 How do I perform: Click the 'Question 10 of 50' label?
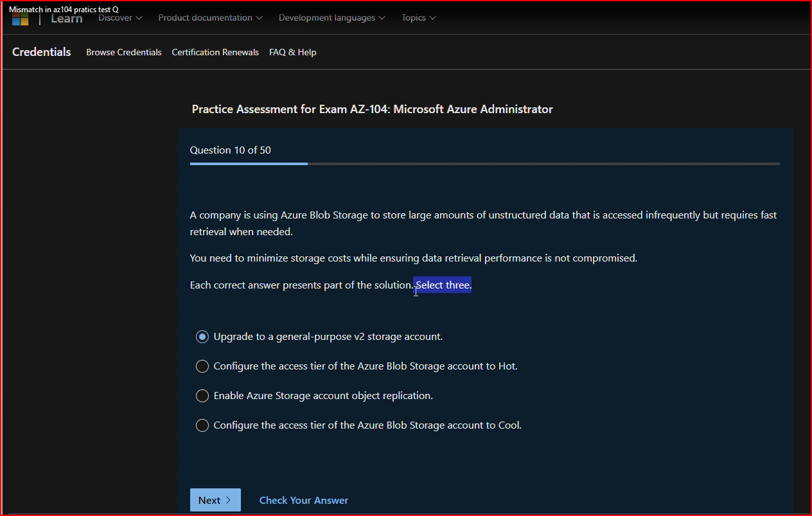click(x=230, y=150)
